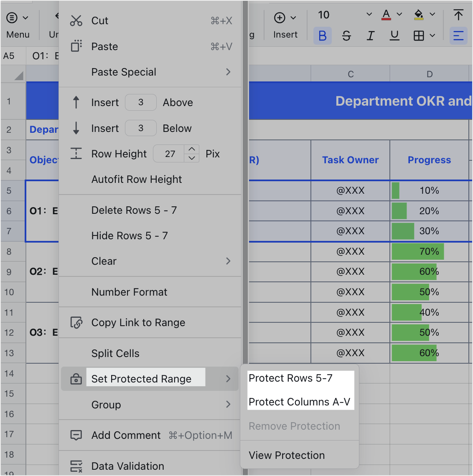The width and height of the screenshot is (473, 476).
Task: Expand the Insert toolbar dropdown arrow
Action: [293, 18]
